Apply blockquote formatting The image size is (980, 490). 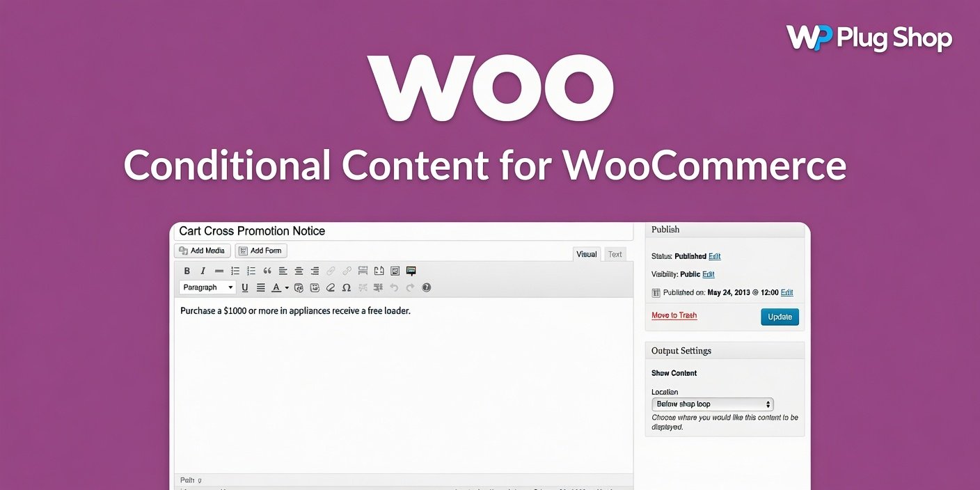267,271
